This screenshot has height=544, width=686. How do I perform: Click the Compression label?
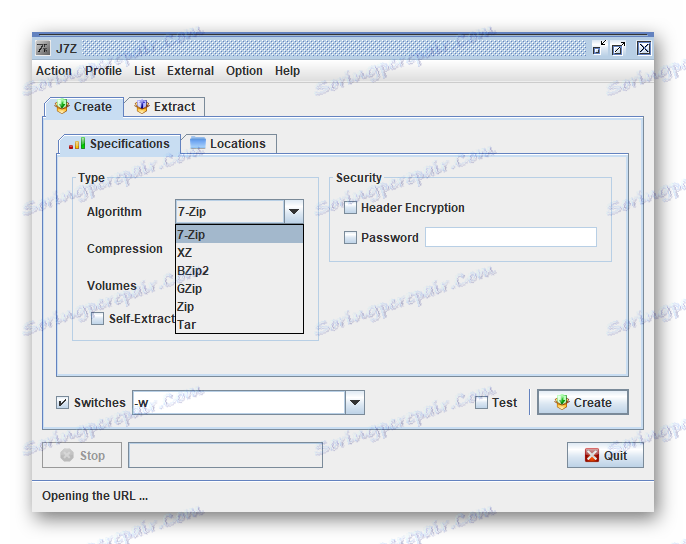click(x=125, y=249)
